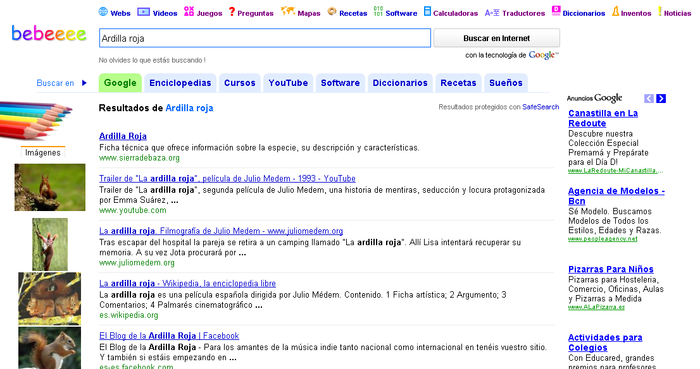Open El Blog de la Ardilla Roja Facebook link
Image resolution: width=700 pixels, height=369 pixels.
pos(169,336)
